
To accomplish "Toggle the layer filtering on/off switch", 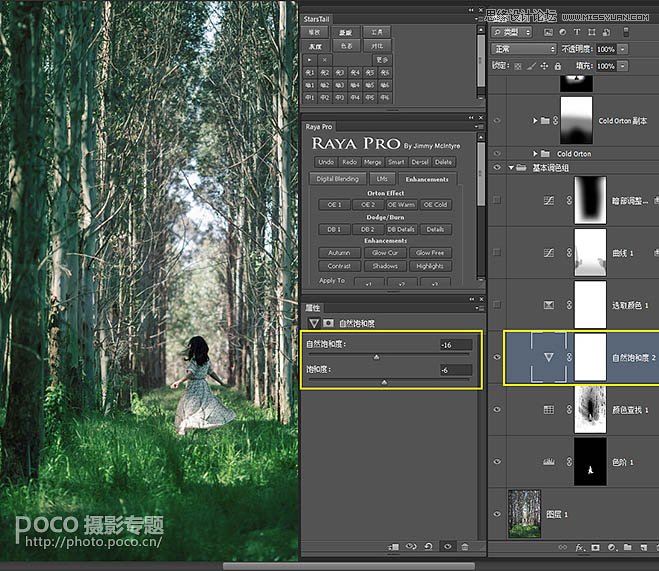I will tap(626, 32).
